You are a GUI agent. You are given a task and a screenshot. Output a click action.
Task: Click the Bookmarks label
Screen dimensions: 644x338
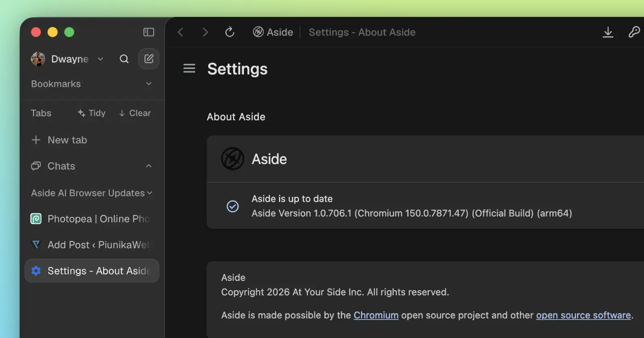56,84
